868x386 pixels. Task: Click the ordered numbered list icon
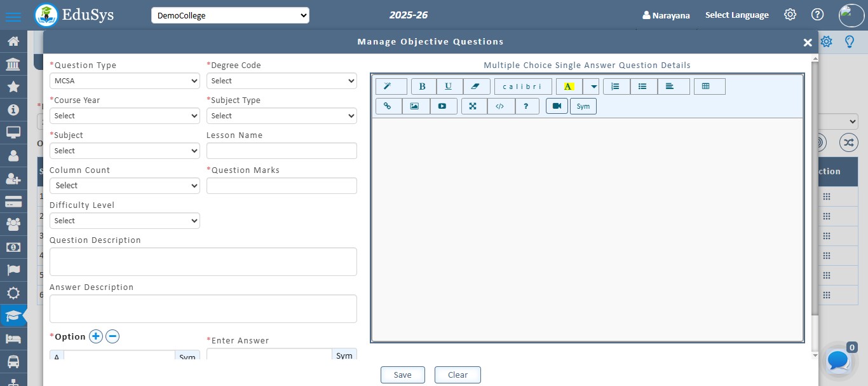click(x=616, y=86)
